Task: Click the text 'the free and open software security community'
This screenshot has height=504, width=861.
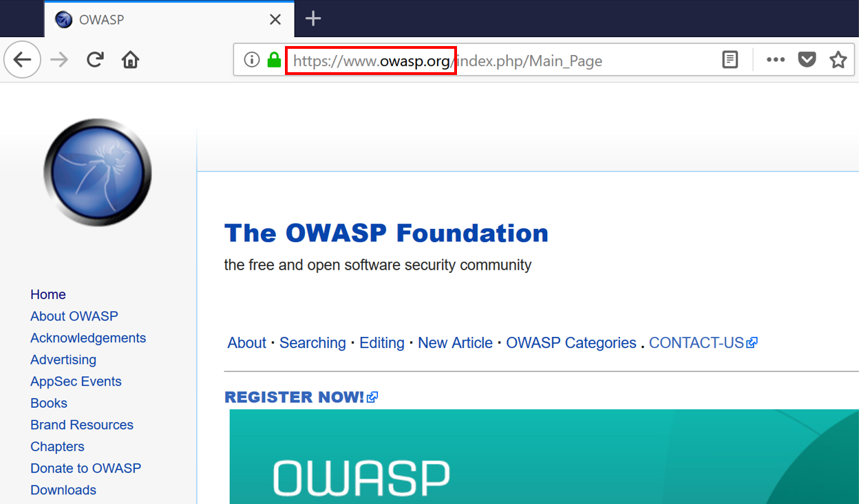Action: point(378,265)
